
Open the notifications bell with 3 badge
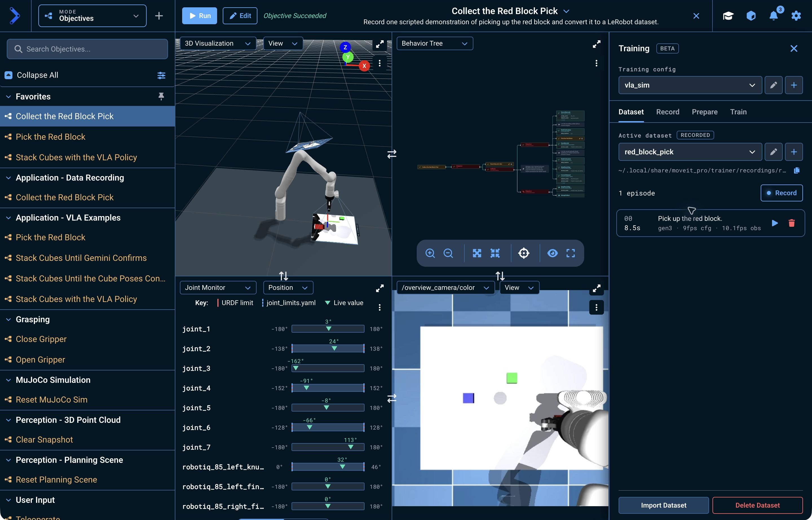[773, 15]
